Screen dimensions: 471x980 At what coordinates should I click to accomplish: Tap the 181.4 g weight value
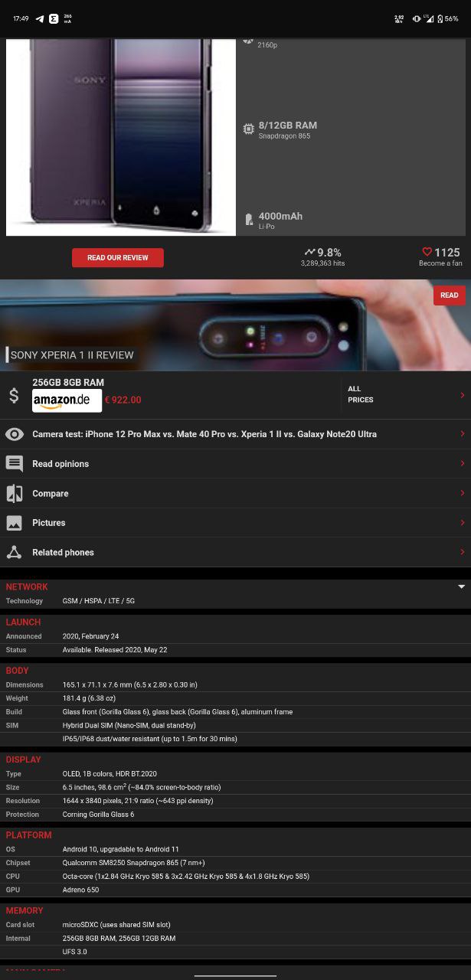point(89,698)
